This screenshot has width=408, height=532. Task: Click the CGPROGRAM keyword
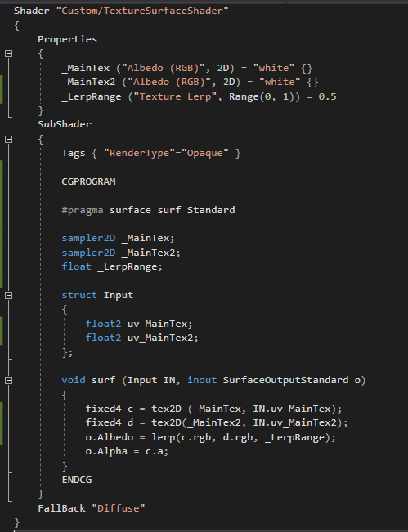point(88,181)
